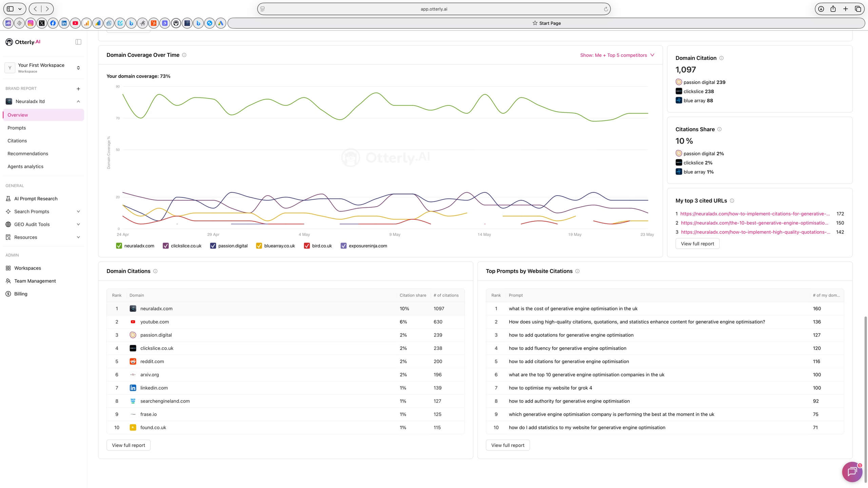The height and width of the screenshot is (488, 868).
Task: Click the Safari share icon
Action: pos(833,9)
